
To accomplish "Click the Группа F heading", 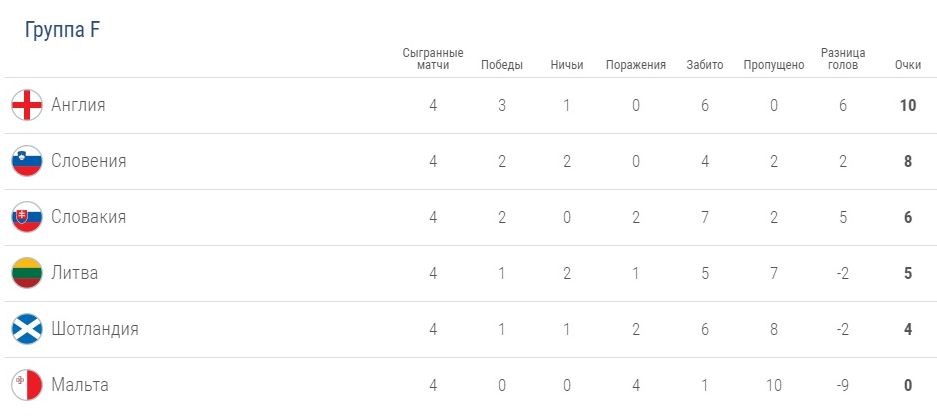I will 62,30.
